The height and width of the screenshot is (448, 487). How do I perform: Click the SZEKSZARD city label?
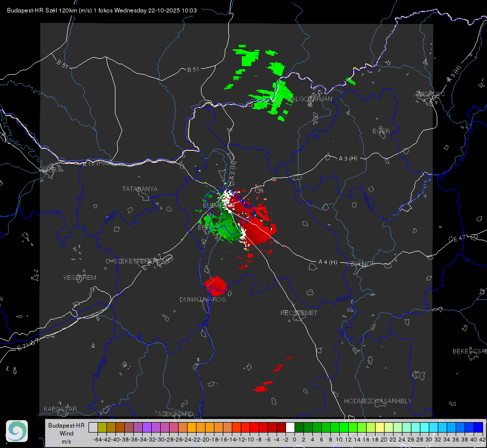(x=176, y=414)
